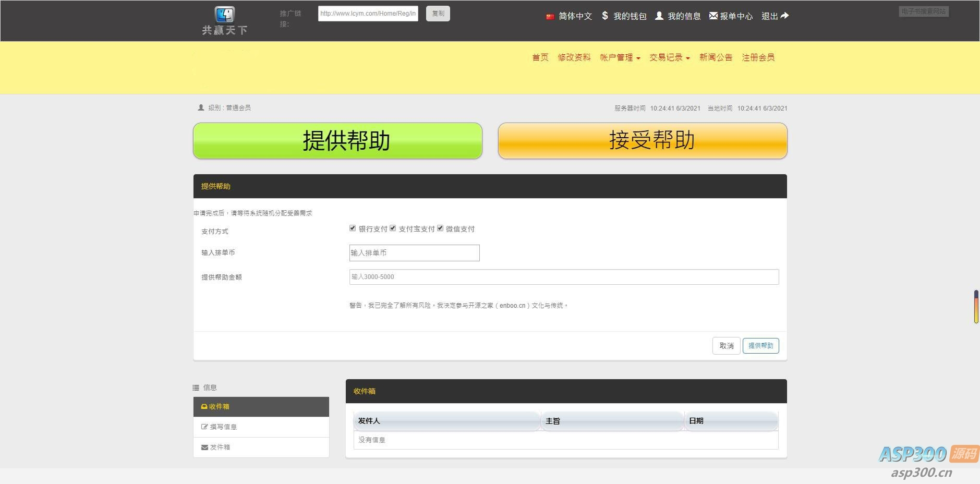Click the 发件箱 outbox envelope icon
The image size is (980, 484).
tap(204, 447)
